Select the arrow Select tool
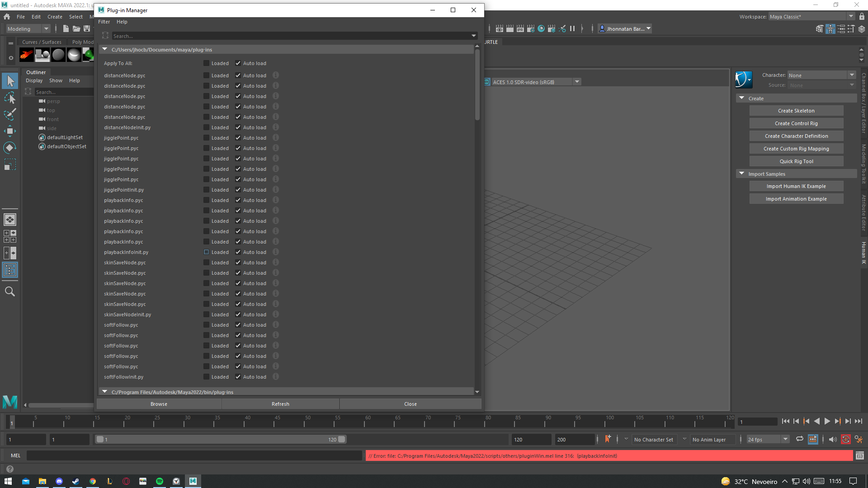The height and width of the screenshot is (488, 868). [10, 81]
